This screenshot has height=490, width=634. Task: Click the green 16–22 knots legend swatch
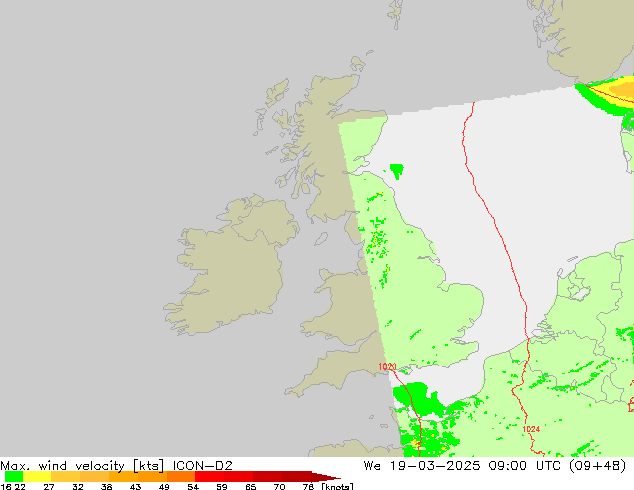point(14,477)
